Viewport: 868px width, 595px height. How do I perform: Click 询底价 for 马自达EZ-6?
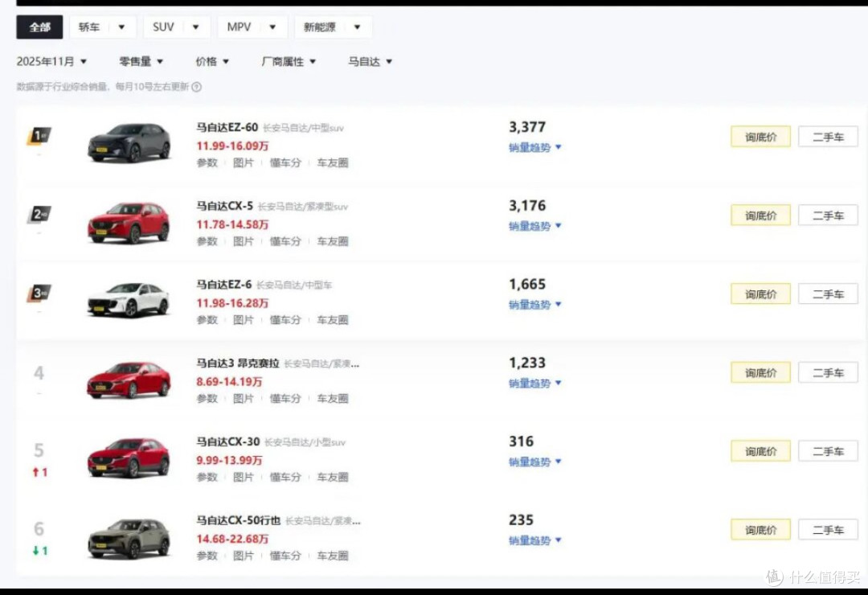[x=760, y=294]
